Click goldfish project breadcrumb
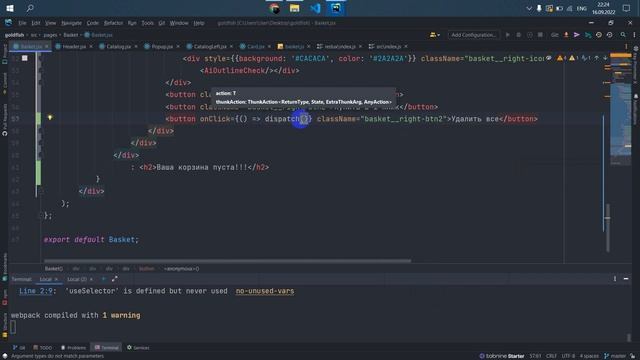 [x=14, y=35]
